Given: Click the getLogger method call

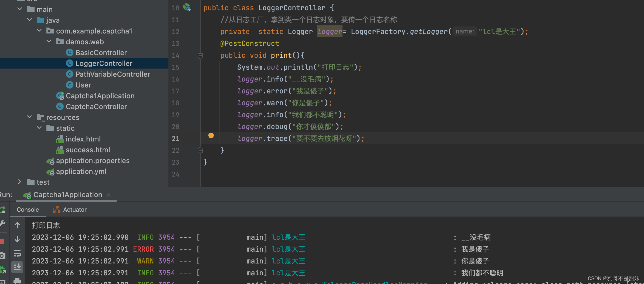Looking at the screenshot, I should tap(428, 32).
